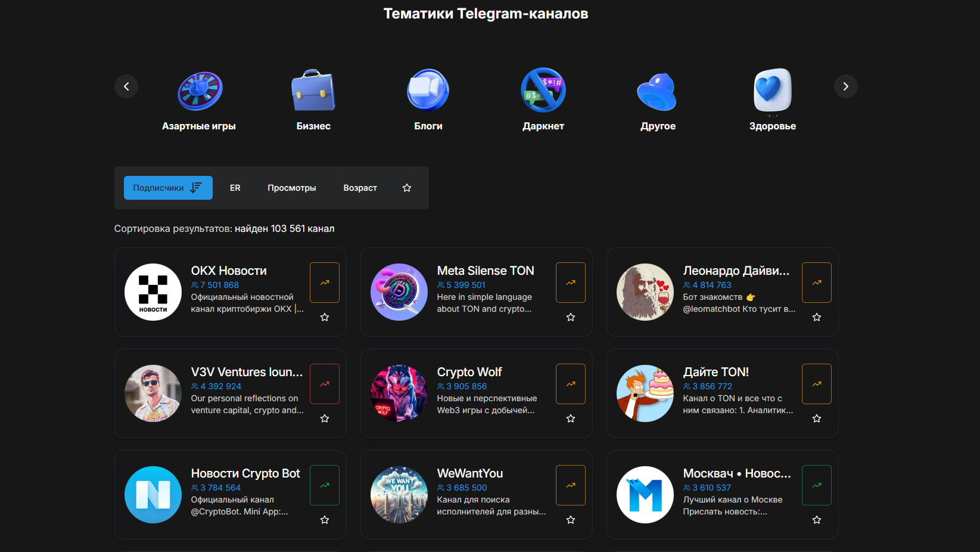
Task: Star the Meta Silense TON channel
Action: (571, 317)
